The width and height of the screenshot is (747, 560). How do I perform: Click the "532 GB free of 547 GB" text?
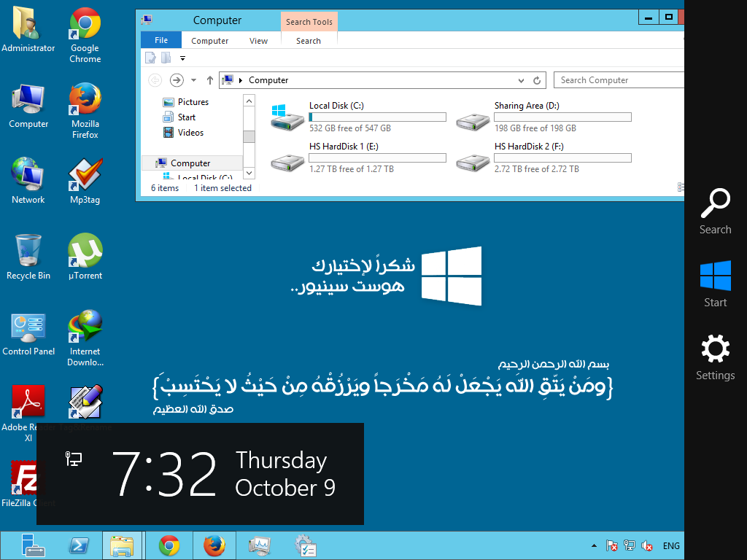click(x=350, y=128)
